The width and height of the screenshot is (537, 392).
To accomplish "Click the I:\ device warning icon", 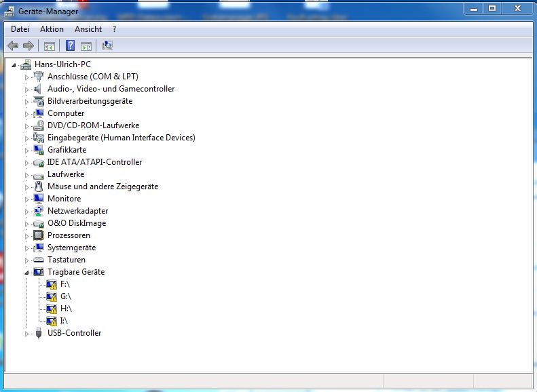I will pos(52,321).
